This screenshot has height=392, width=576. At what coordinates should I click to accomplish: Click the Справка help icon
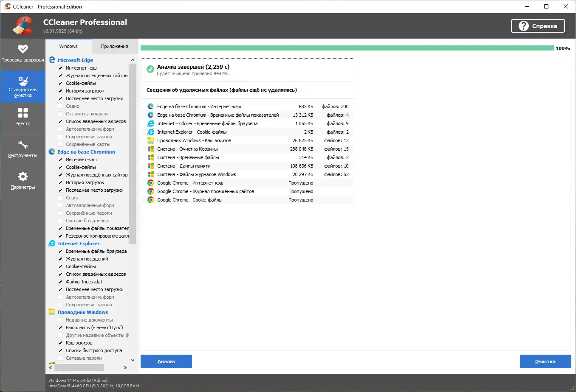click(x=523, y=26)
